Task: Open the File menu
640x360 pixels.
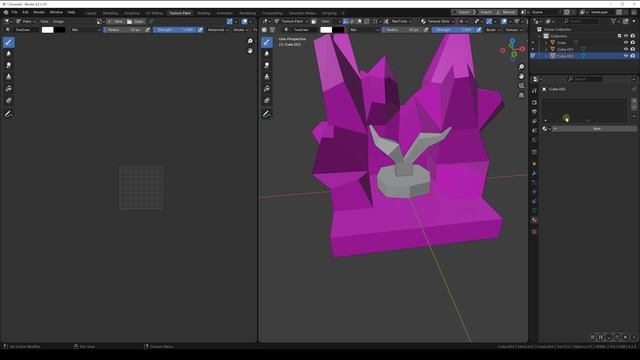Action: tap(15, 12)
